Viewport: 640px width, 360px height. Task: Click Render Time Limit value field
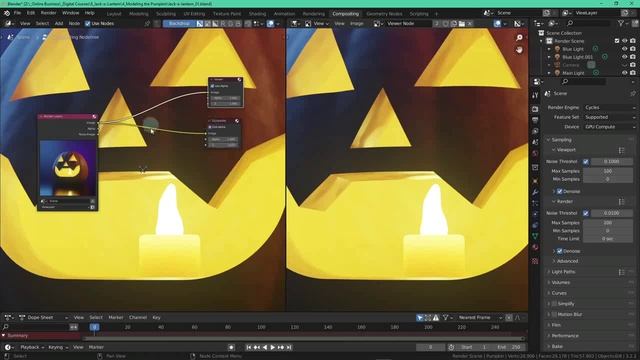pyautogui.click(x=608, y=239)
